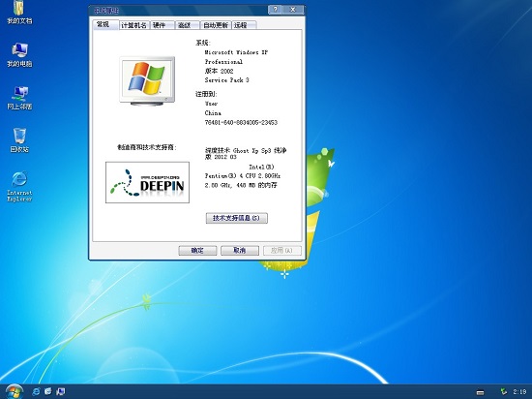This screenshot has height=399, width=532.
Task: Select the 网上邻居 desktop icon
Action: tap(19, 98)
